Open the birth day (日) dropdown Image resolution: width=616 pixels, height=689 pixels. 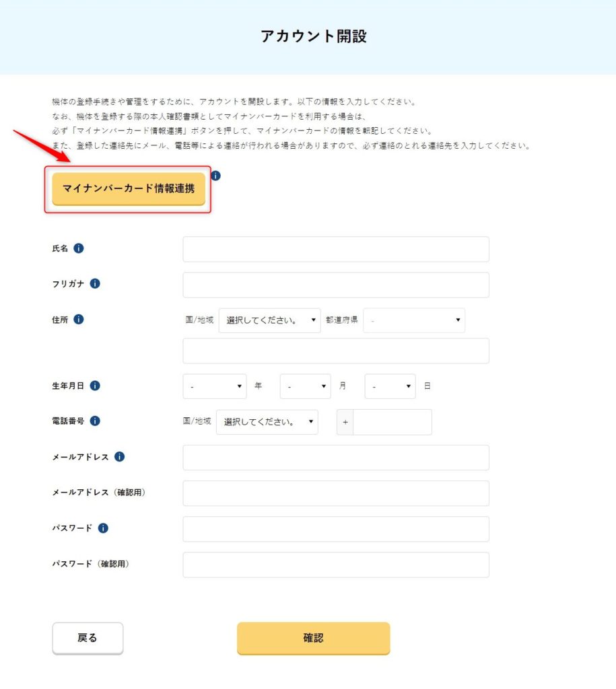pos(390,386)
